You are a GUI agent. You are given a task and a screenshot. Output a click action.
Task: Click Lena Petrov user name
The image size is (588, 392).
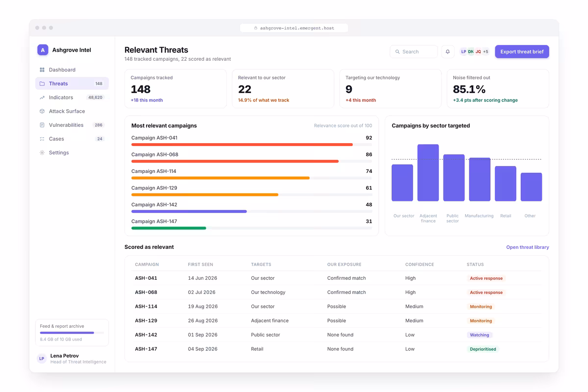tap(65, 356)
